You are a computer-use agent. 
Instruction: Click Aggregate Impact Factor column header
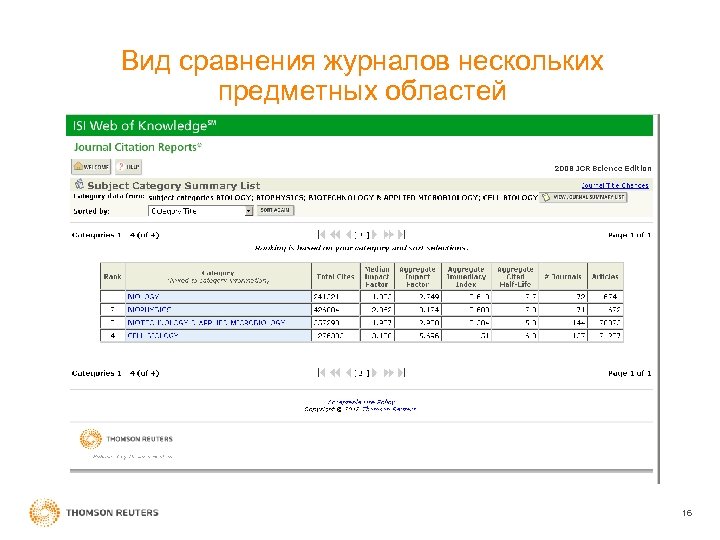(x=417, y=276)
